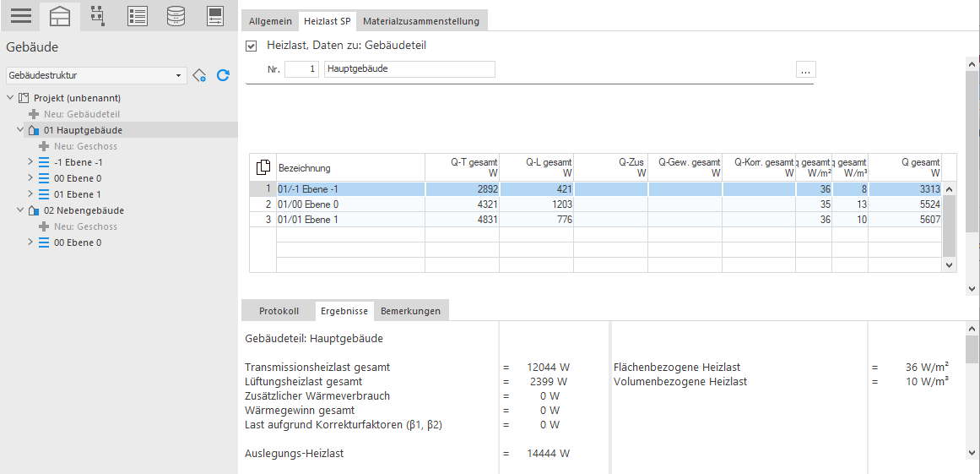Click the cell value 1203
980x474 pixels.
tap(536, 204)
